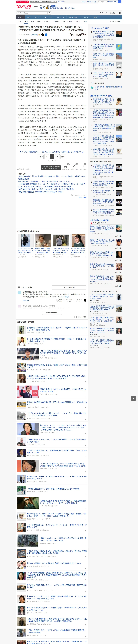Image resolution: width=138 pixels, height=644 pixels.
Task: Open article ボールダンス世界2位 熊田曜子
Action: pyautogui.click(x=56, y=340)
